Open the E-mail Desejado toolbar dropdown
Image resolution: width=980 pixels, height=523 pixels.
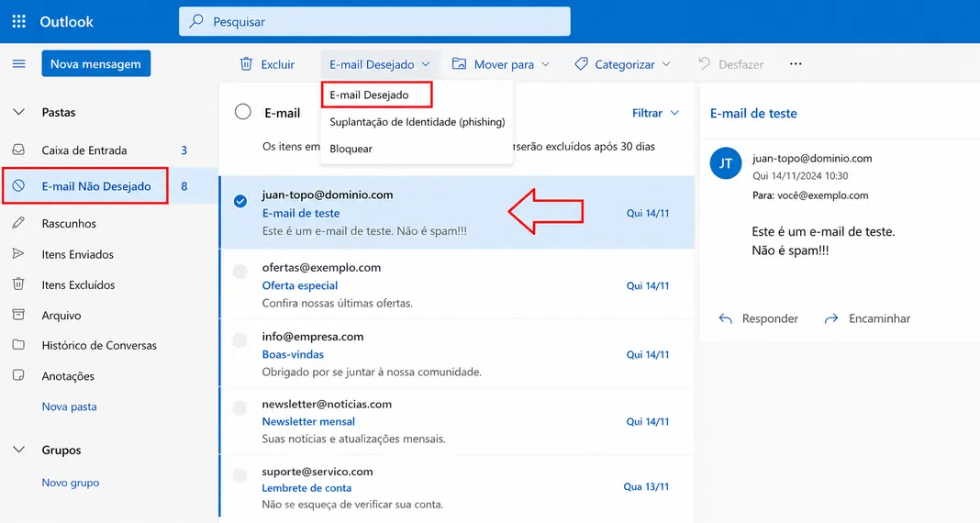click(379, 63)
